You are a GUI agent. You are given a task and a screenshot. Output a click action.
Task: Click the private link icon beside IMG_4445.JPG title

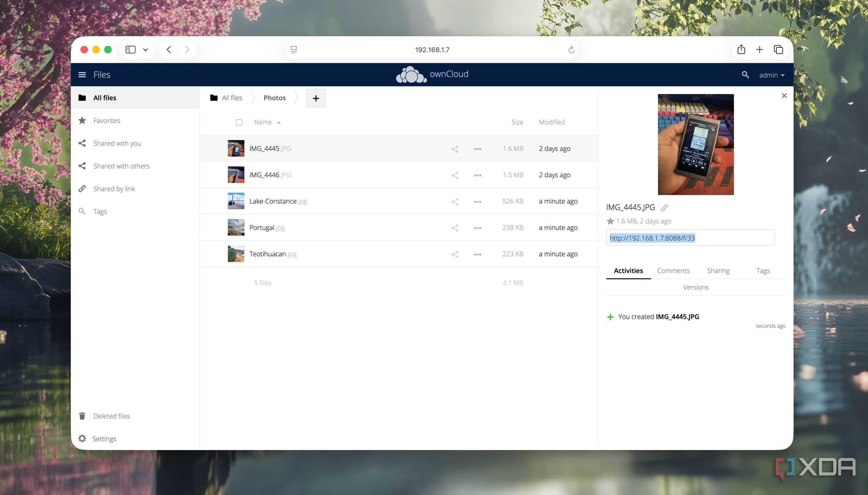tap(664, 208)
